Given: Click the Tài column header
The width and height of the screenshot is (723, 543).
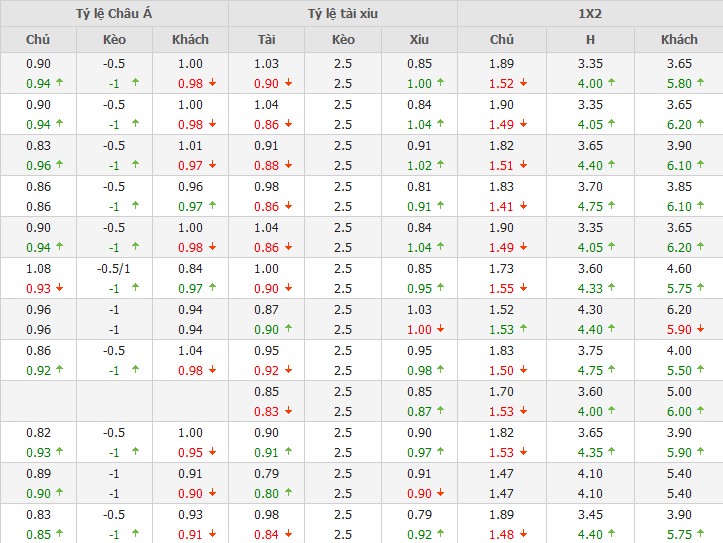Looking at the screenshot, I should 266,40.
